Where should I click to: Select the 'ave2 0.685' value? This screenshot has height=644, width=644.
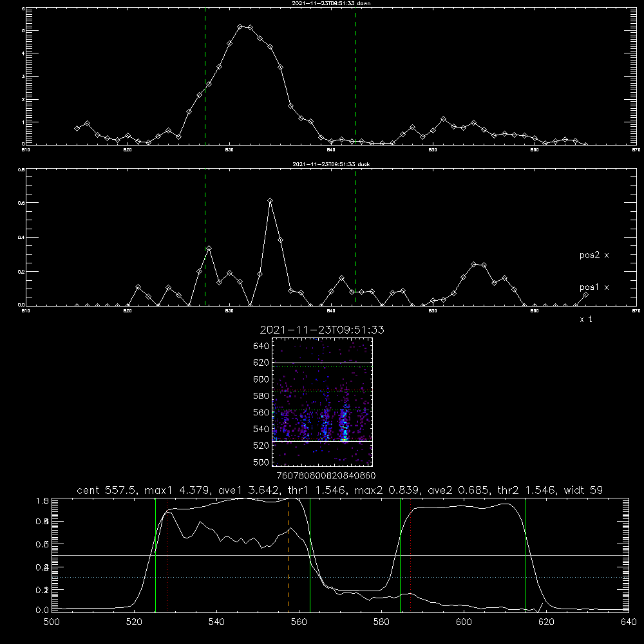458,490
